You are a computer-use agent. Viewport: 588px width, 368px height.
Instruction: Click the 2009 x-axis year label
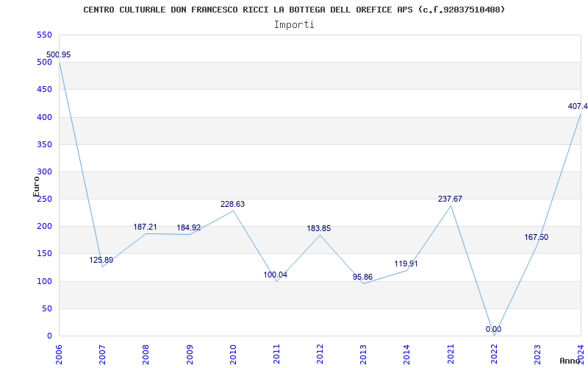(190, 354)
